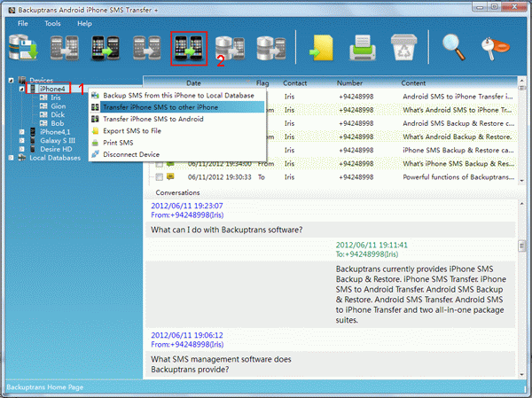Check the box for message 06/11/2012 19:34:00
The image size is (532, 398).
click(159, 164)
